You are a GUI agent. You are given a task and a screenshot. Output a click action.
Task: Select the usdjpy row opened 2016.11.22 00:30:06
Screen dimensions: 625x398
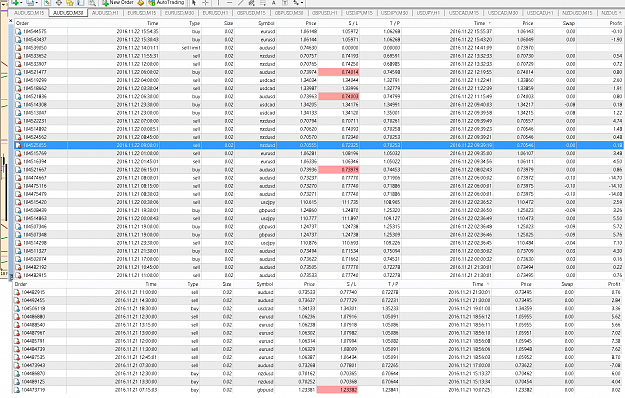pyautogui.click(x=319, y=202)
